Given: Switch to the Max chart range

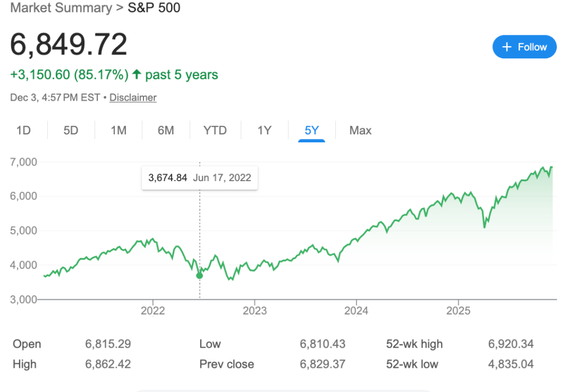Looking at the screenshot, I should (x=360, y=130).
